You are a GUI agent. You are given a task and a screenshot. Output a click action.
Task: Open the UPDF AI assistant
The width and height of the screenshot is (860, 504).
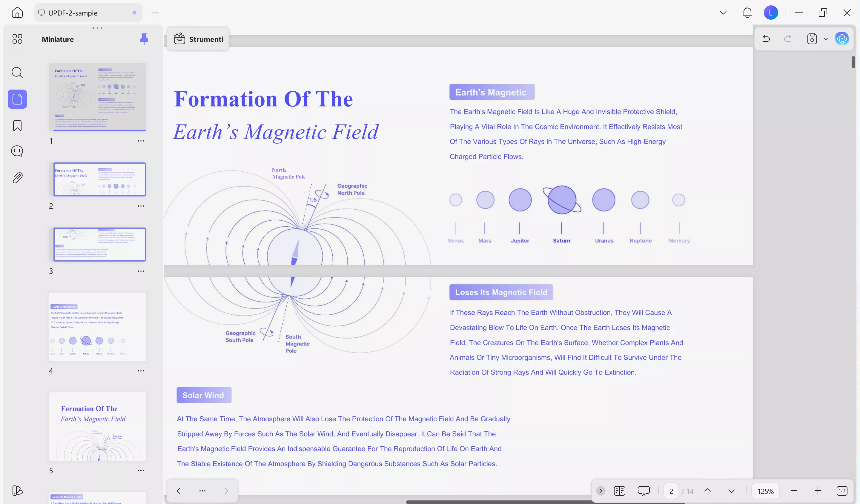(842, 39)
